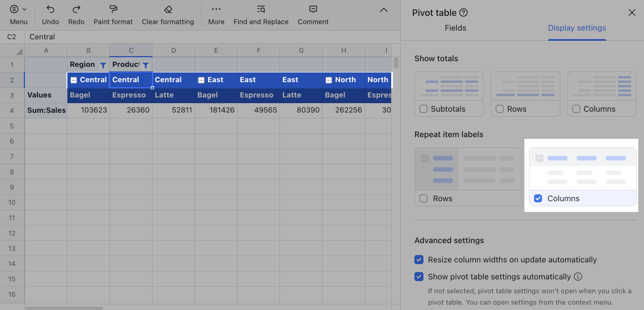Open the More toolbar menu
644x310 pixels.
pyautogui.click(x=216, y=10)
